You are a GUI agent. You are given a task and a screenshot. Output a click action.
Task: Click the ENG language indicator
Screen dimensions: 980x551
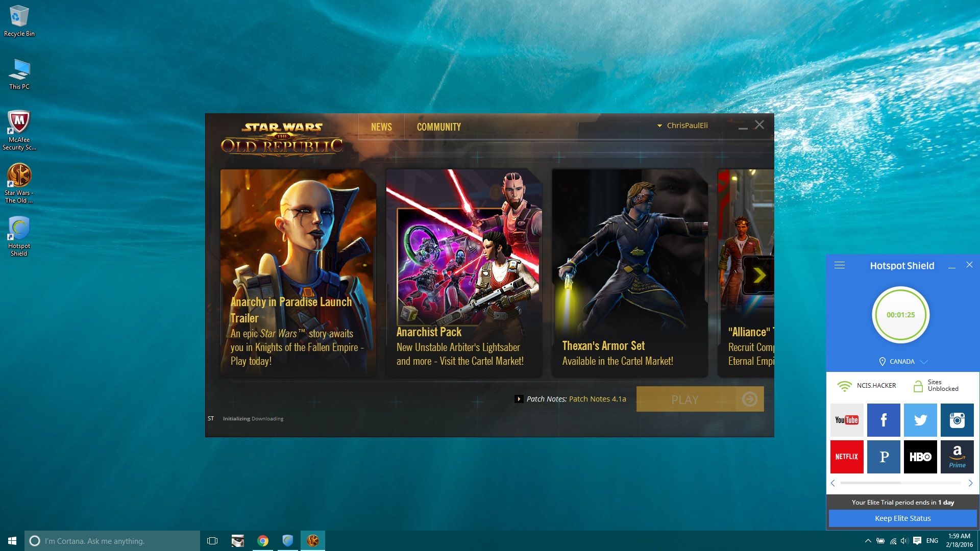pos(932,541)
